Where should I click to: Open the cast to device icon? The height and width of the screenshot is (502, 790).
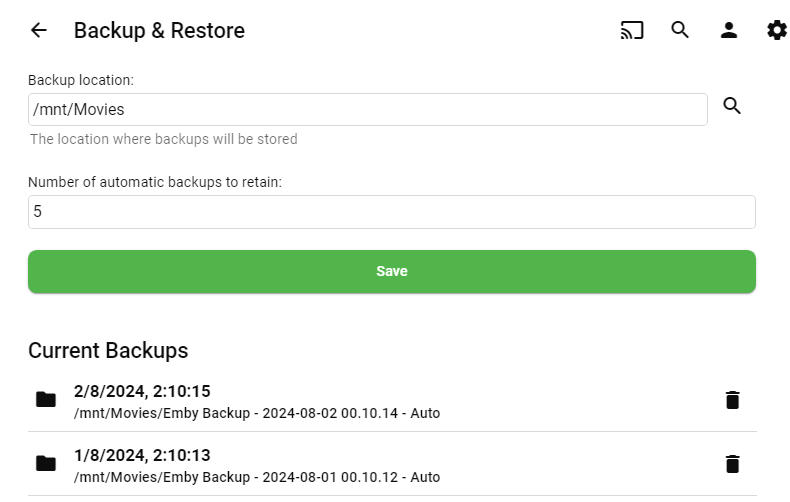[x=632, y=30]
